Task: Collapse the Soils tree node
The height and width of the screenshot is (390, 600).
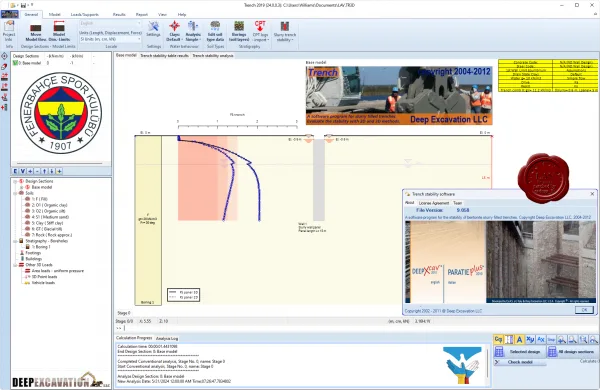Action: tap(15, 193)
